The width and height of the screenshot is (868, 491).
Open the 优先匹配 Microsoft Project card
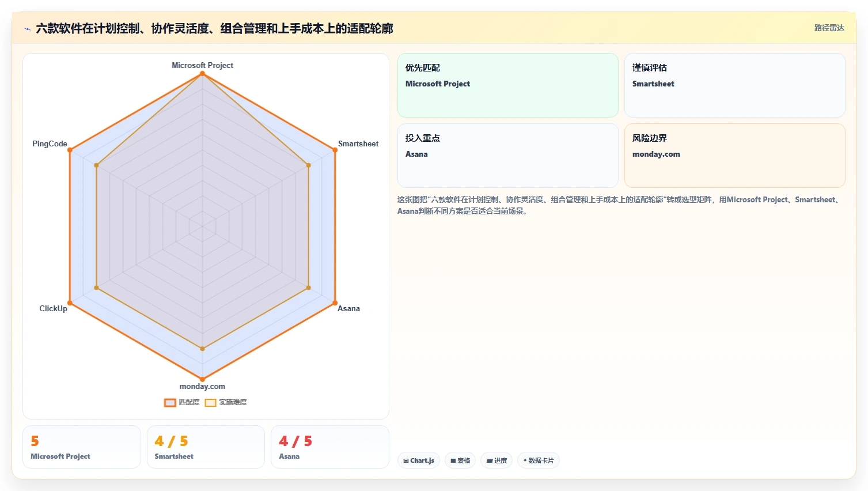507,85
